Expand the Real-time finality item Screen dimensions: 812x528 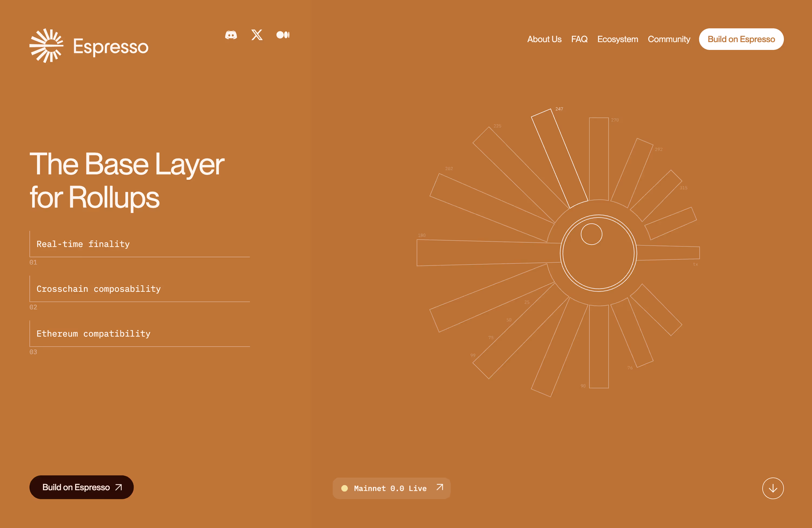point(83,244)
